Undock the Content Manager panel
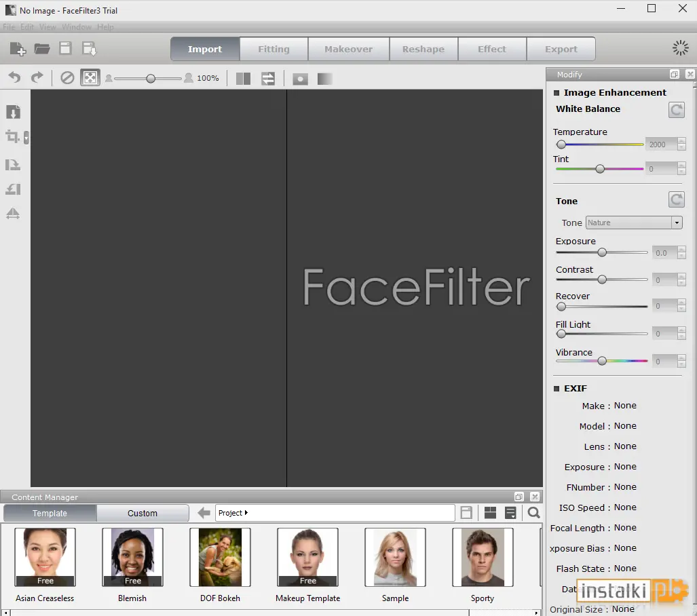Viewport: 697px width, 616px height. [x=519, y=497]
